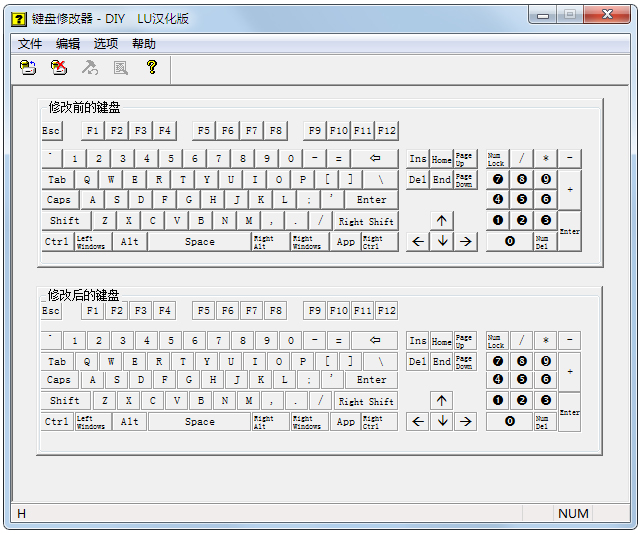The image size is (641, 534).
Task: Open help via the yellow question mark icon
Action: [x=152, y=67]
